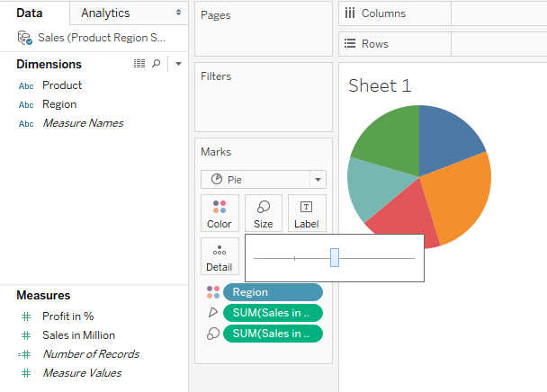Viewport: 547px width, 392px height.
Task: Click angle icon beside first SUM pill
Action: [212, 313]
